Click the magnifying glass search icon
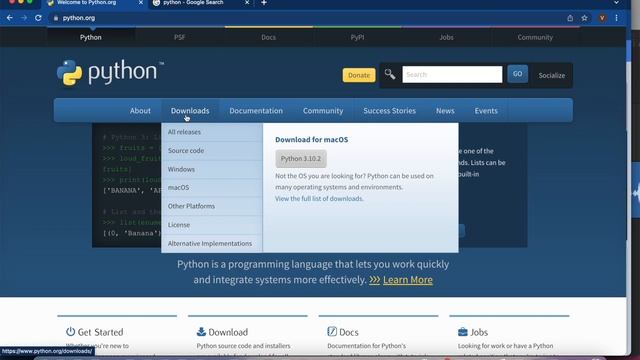The width and height of the screenshot is (640, 360). (390, 74)
